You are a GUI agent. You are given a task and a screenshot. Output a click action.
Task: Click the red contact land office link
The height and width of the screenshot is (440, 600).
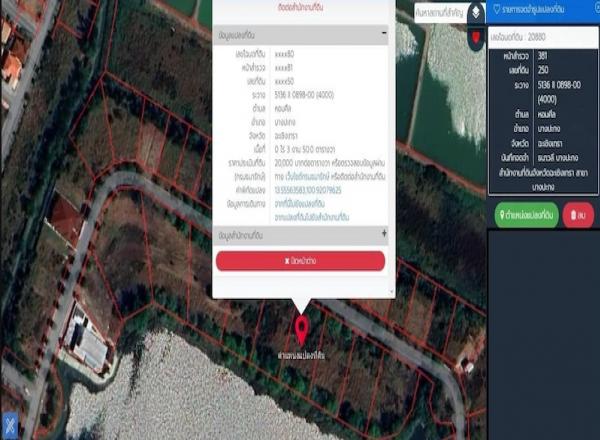[300, 8]
